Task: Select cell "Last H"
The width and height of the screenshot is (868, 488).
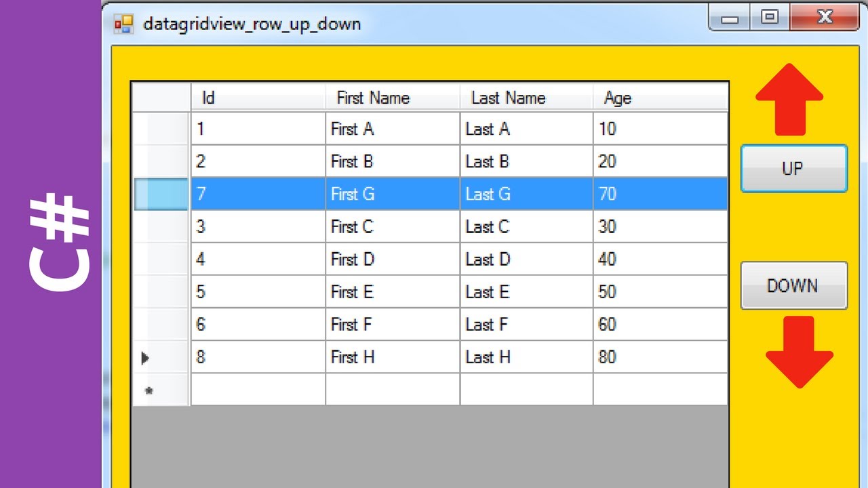Action: click(x=526, y=357)
